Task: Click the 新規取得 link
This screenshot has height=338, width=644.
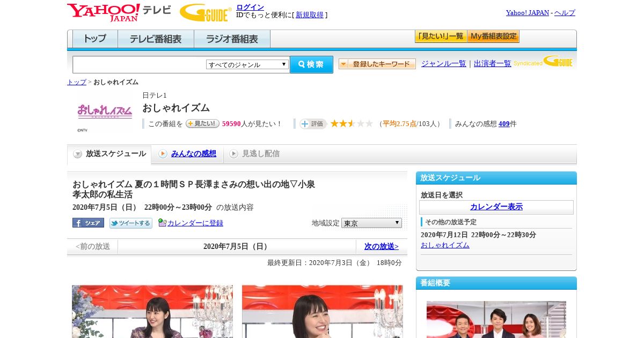Action: (x=310, y=15)
